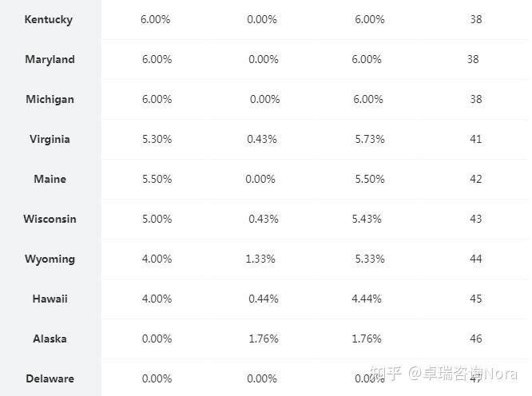Click the Michigan row label

tap(50, 99)
